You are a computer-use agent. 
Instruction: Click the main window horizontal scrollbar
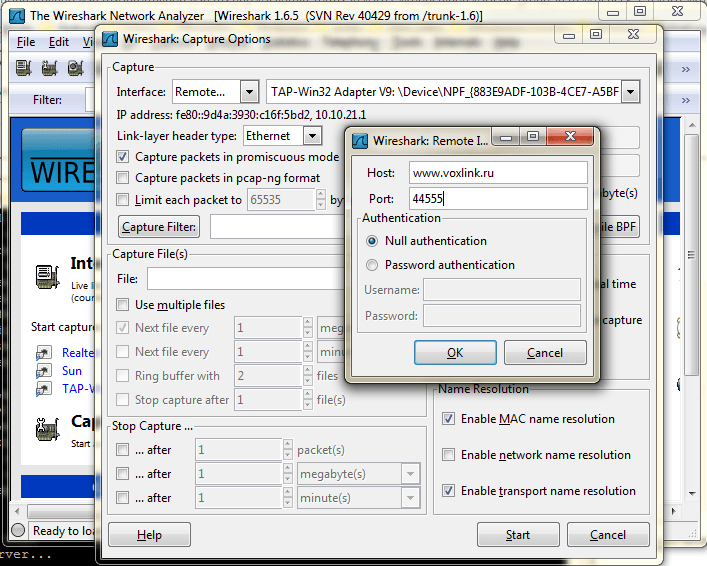click(x=62, y=511)
